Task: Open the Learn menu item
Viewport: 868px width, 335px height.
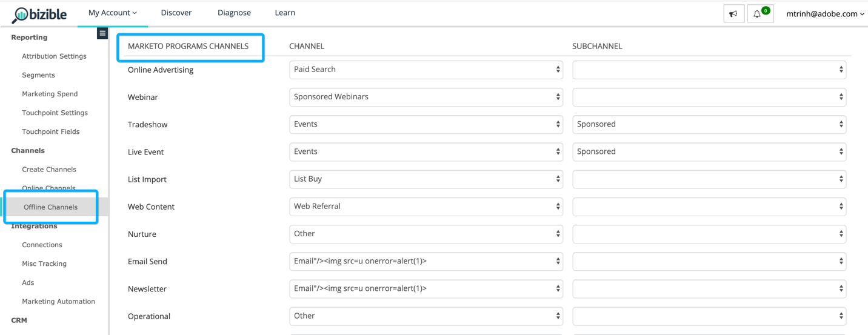Action: coord(285,13)
